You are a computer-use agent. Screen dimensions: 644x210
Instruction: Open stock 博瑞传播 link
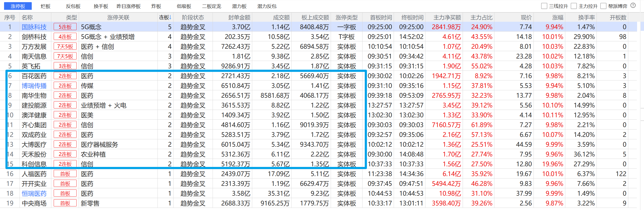[34, 86]
